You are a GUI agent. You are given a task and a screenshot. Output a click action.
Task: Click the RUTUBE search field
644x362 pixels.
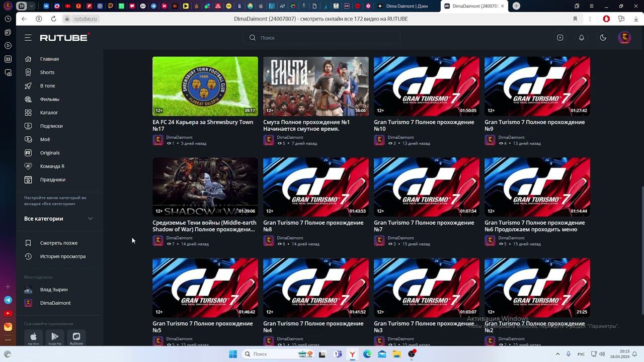pyautogui.click(x=322, y=38)
